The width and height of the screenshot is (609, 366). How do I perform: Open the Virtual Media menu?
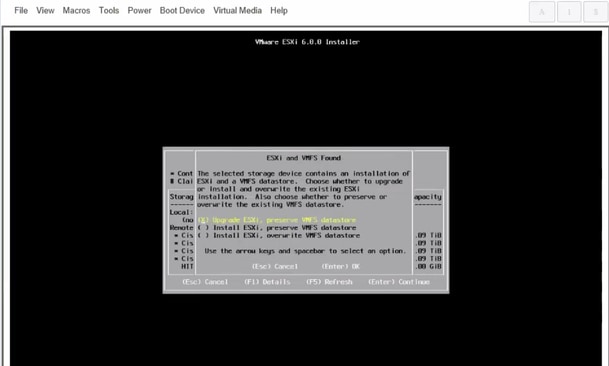point(237,10)
